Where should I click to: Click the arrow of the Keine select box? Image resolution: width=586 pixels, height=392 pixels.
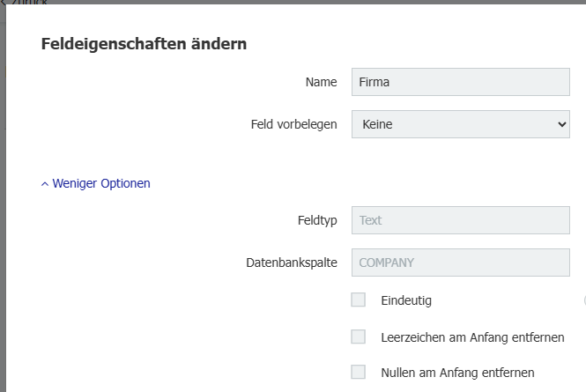pyautogui.click(x=562, y=125)
